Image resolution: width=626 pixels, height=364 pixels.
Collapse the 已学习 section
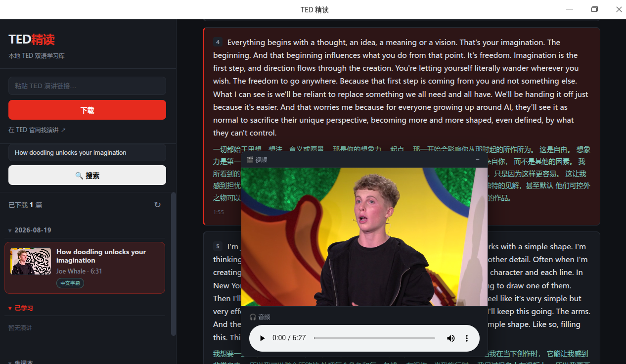[21, 308]
